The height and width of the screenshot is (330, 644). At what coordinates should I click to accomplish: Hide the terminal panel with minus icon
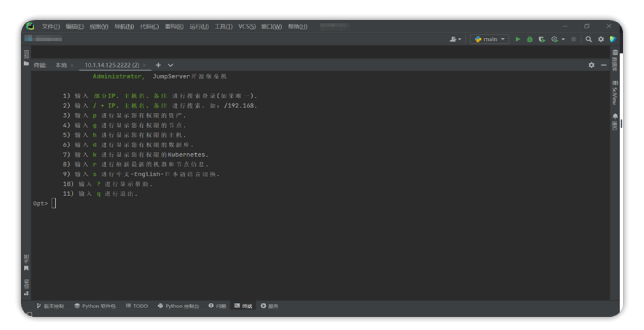point(604,65)
